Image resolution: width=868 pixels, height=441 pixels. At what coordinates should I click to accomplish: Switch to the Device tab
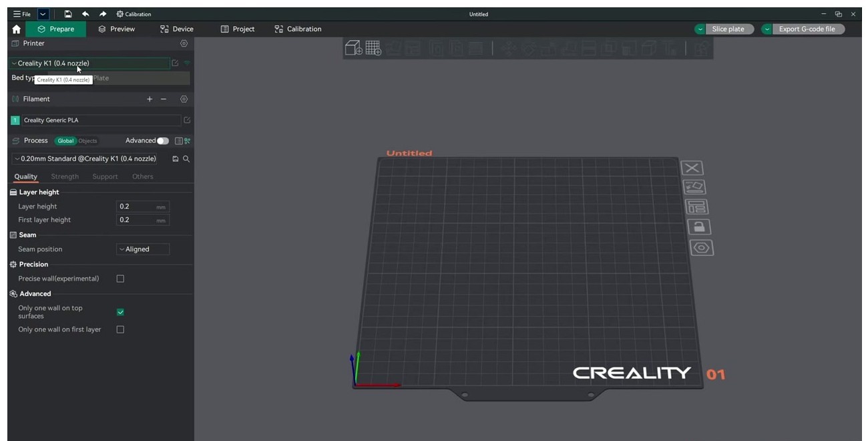coord(177,29)
